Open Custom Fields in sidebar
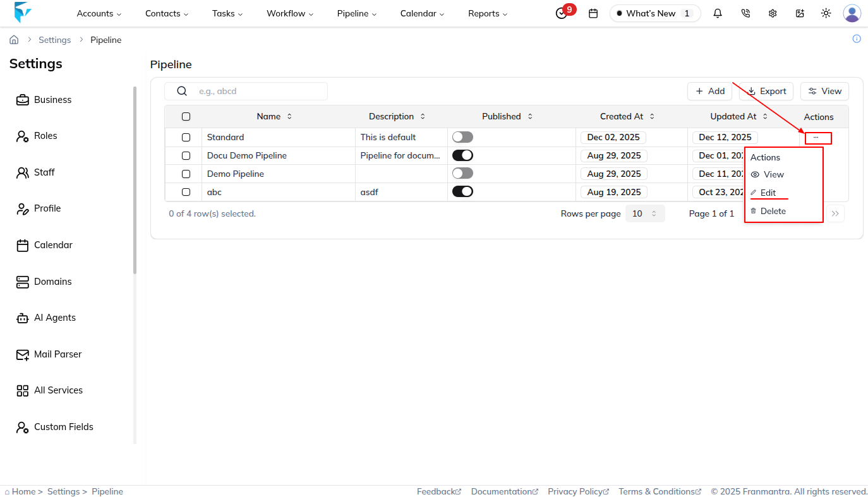The width and height of the screenshot is (868, 497). coord(54,427)
